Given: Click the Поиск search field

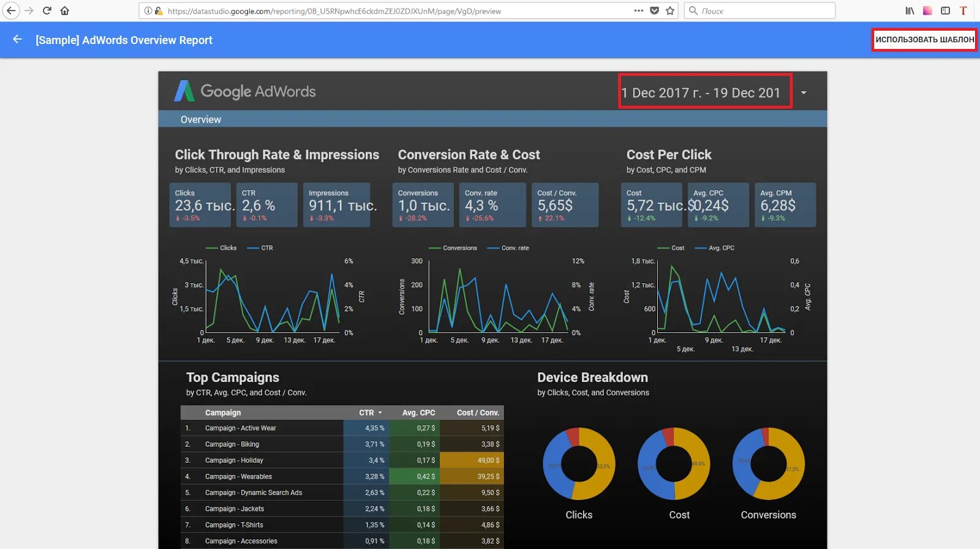Looking at the screenshot, I should point(759,10).
